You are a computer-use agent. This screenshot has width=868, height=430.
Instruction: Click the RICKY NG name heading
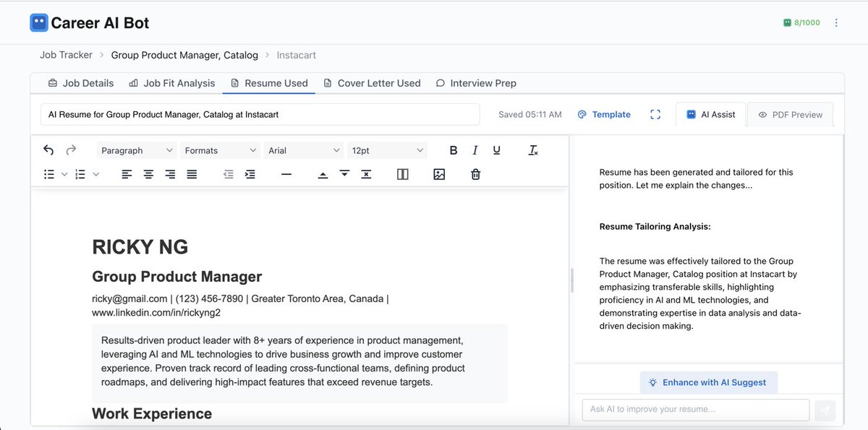[x=140, y=247]
